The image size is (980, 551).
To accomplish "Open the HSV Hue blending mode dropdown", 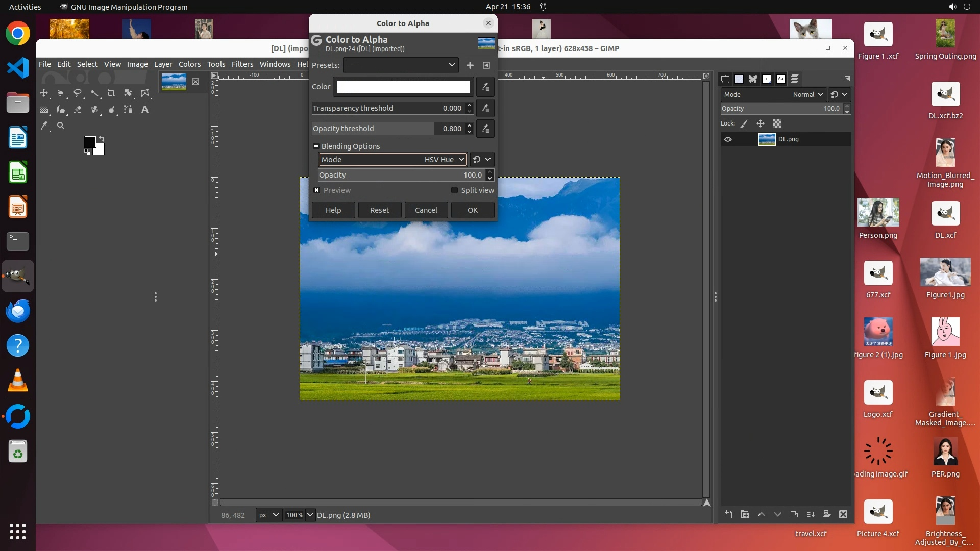I will 393,160.
